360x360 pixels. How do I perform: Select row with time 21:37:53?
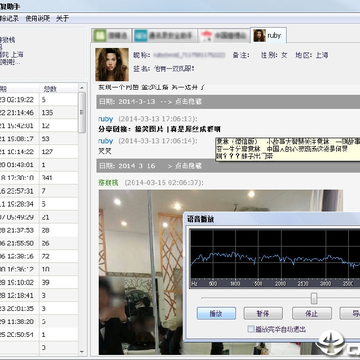coord(39,230)
